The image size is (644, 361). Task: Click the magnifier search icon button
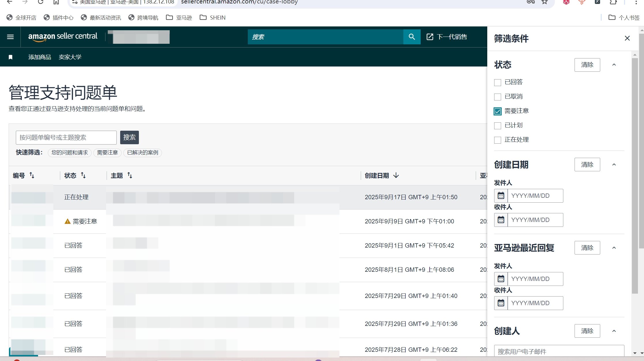[x=412, y=37]
